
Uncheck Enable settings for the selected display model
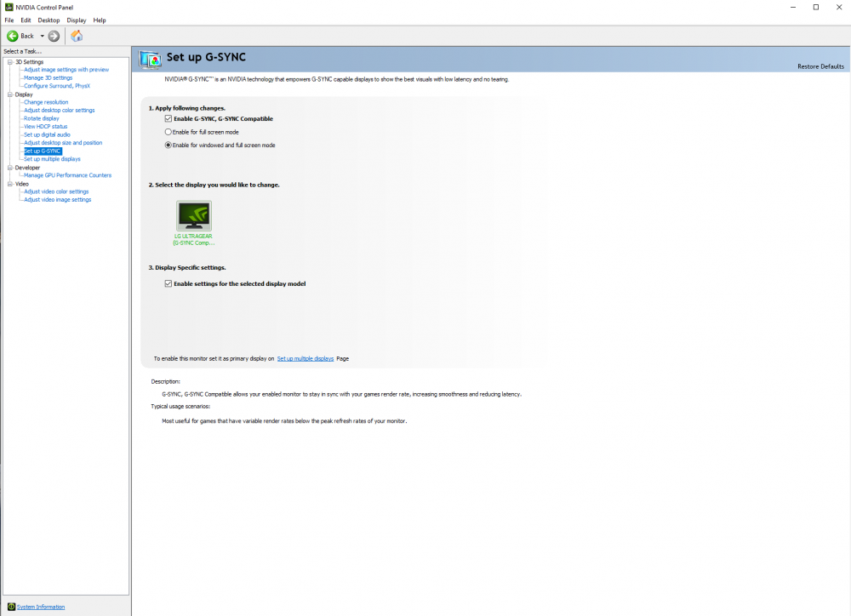168,283
